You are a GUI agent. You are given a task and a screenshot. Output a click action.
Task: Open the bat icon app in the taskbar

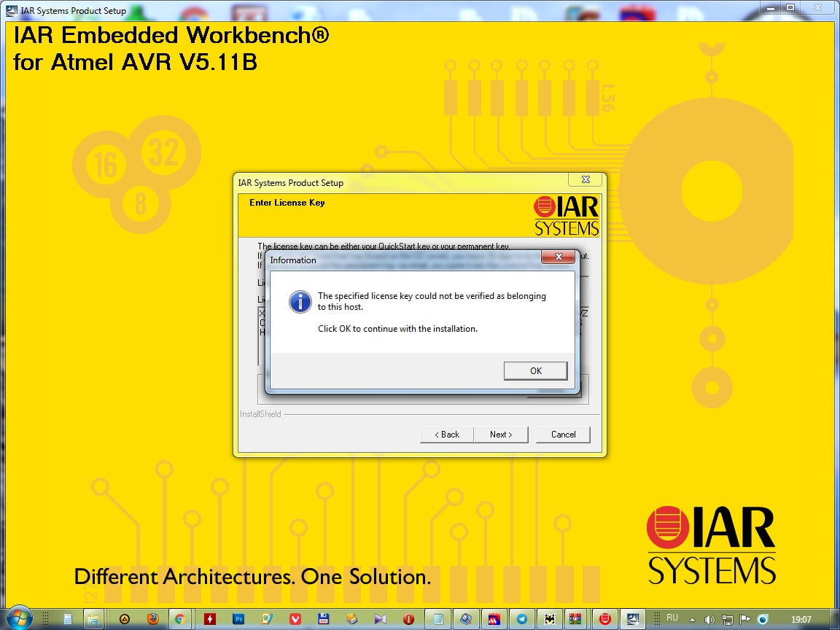tap(550, 619)
